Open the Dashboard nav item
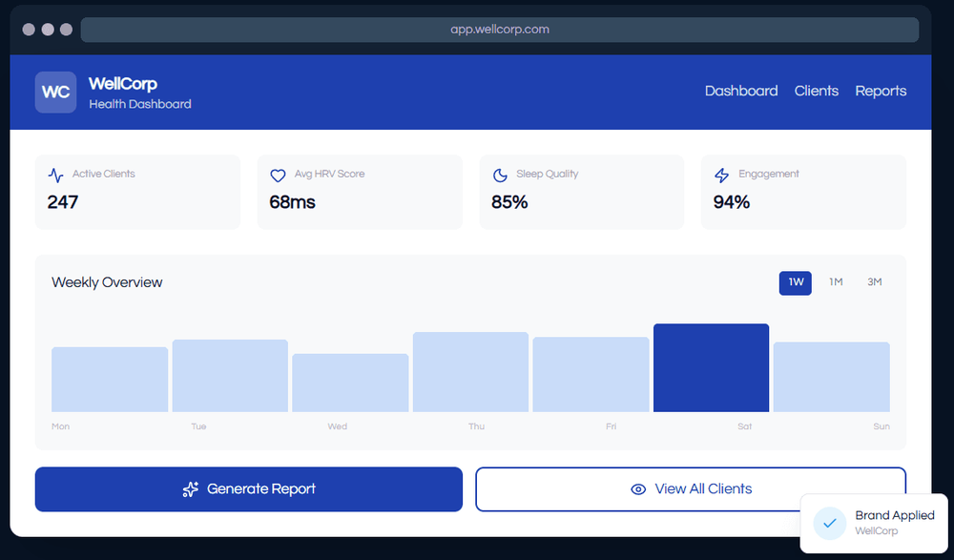Image resolution: width=954 pixels, height=560 pixels. [x=741, y=92]
